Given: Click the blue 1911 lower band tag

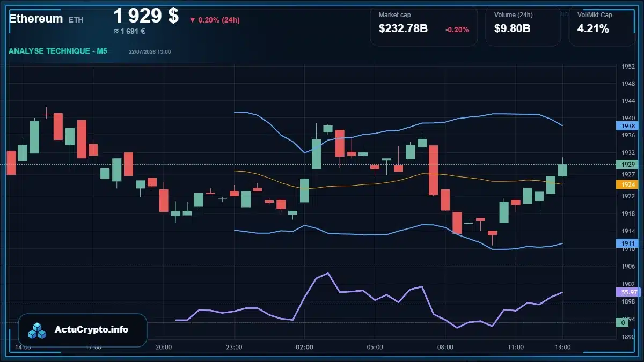Looking at the screenshot, I should [x=627, y=243].
